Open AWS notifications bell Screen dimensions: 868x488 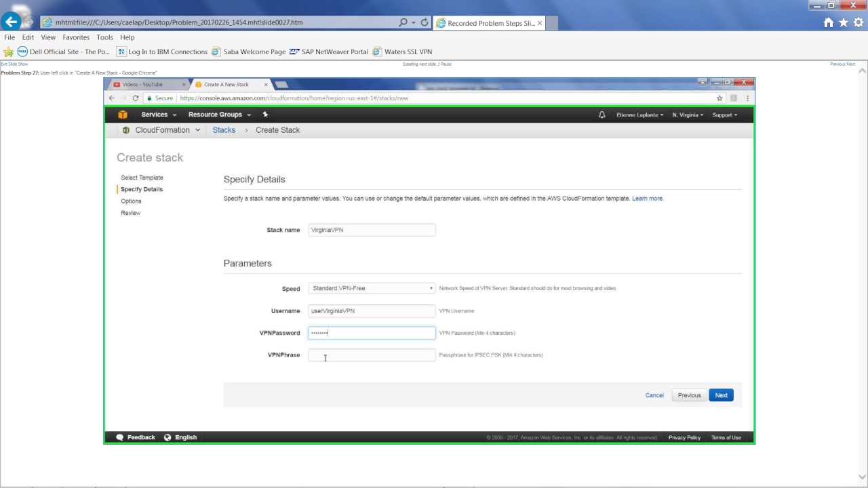(601, 115)
